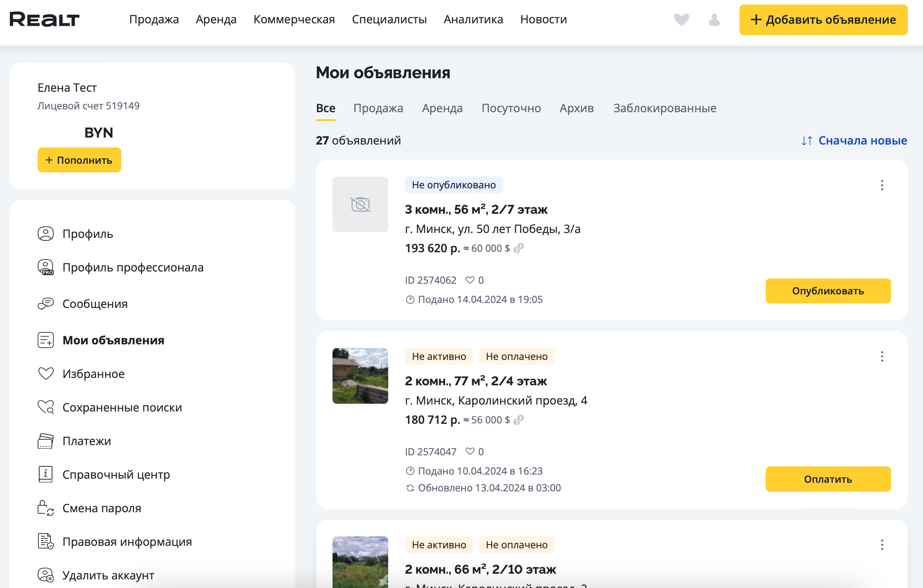Open the Messages sidebar icon
923x588 pixels.
(x=45, y=304)
